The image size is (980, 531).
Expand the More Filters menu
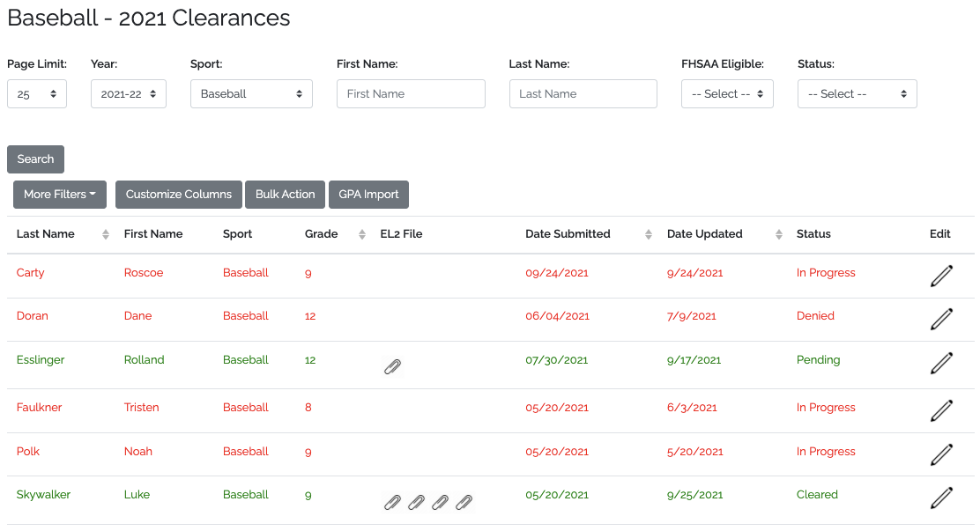[60, 195]
